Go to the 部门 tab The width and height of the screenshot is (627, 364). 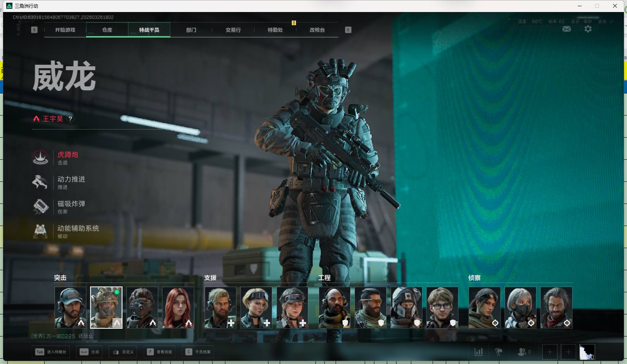coord(191,30)
